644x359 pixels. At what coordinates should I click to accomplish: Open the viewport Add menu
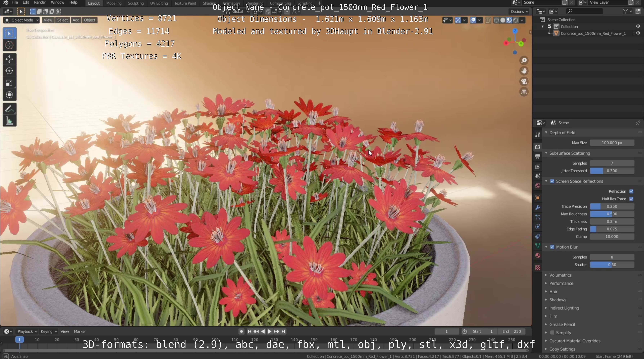point(76,20)
